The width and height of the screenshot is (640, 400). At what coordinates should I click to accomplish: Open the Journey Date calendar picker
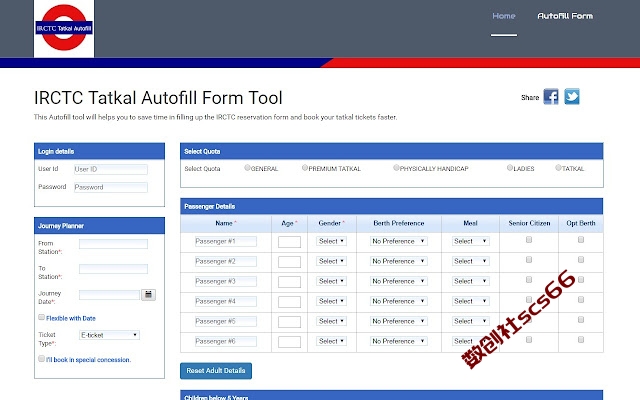(148, 294)
